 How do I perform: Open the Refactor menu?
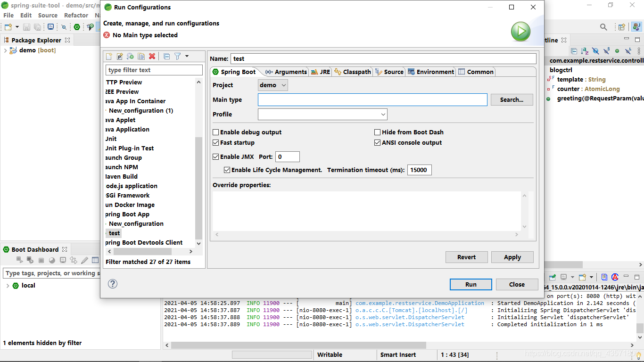click(76, 16)
